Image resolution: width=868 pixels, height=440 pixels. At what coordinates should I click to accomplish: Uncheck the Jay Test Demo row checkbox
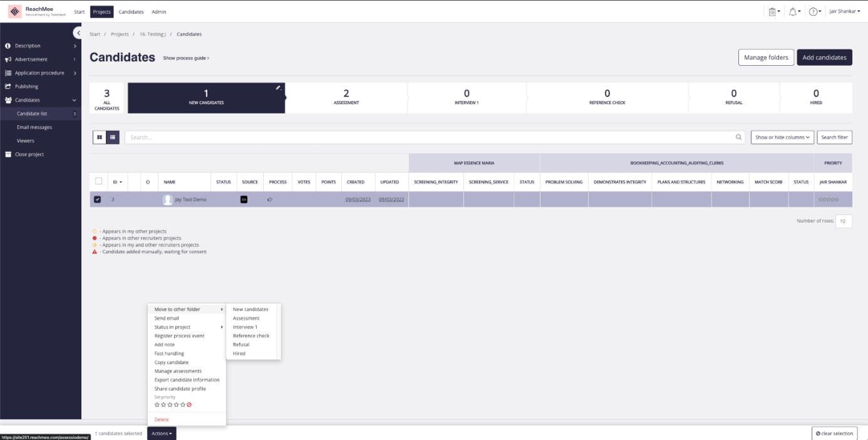click(x=98, y=199)
